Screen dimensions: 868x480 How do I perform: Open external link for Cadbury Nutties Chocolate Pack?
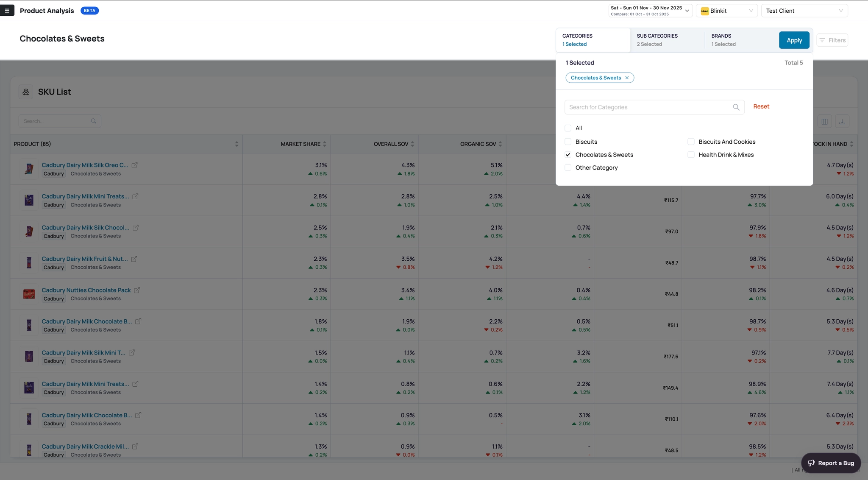click(x=137, y=290)
